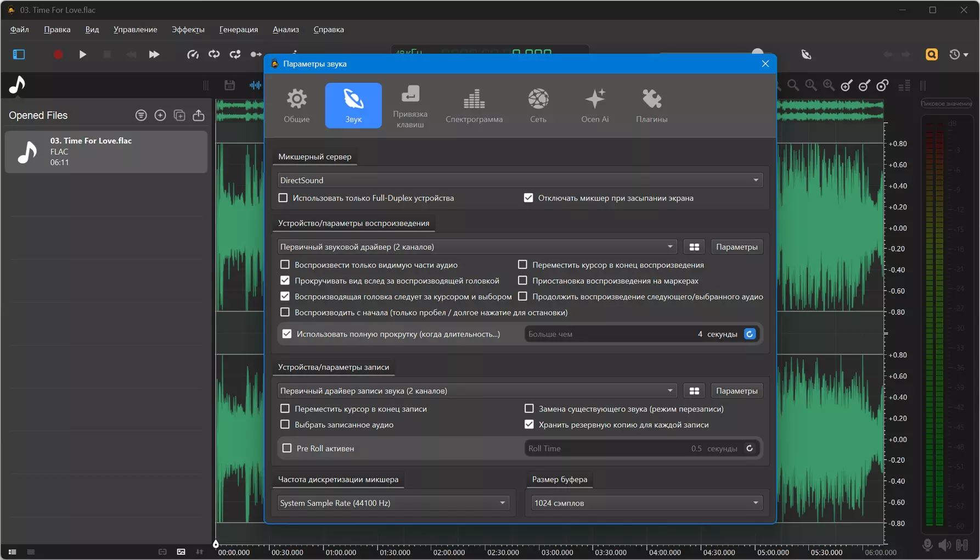Toggle Воспроизводящая головка следует за курсором
This screenshot has height=560, width=980.
[285, 296]
